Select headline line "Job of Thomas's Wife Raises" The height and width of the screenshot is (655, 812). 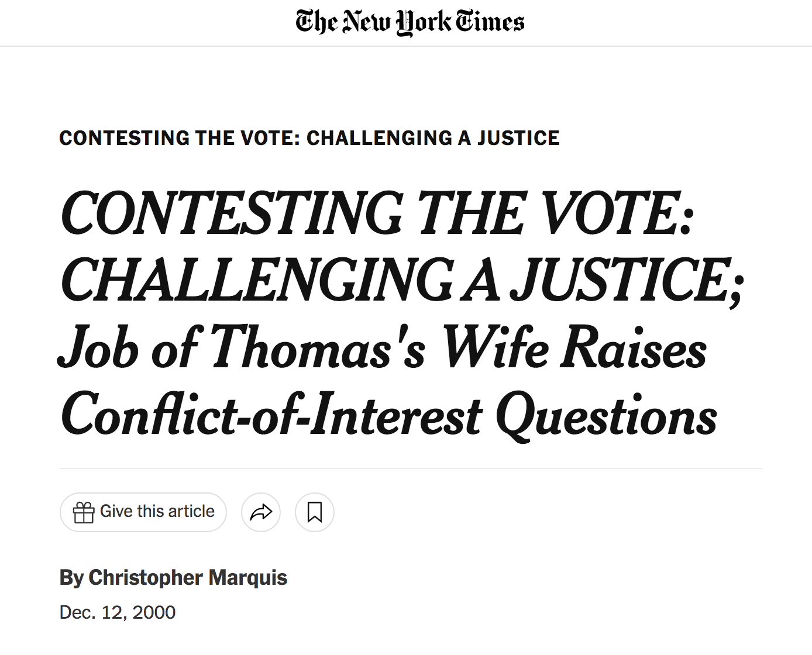coord(383,349)
